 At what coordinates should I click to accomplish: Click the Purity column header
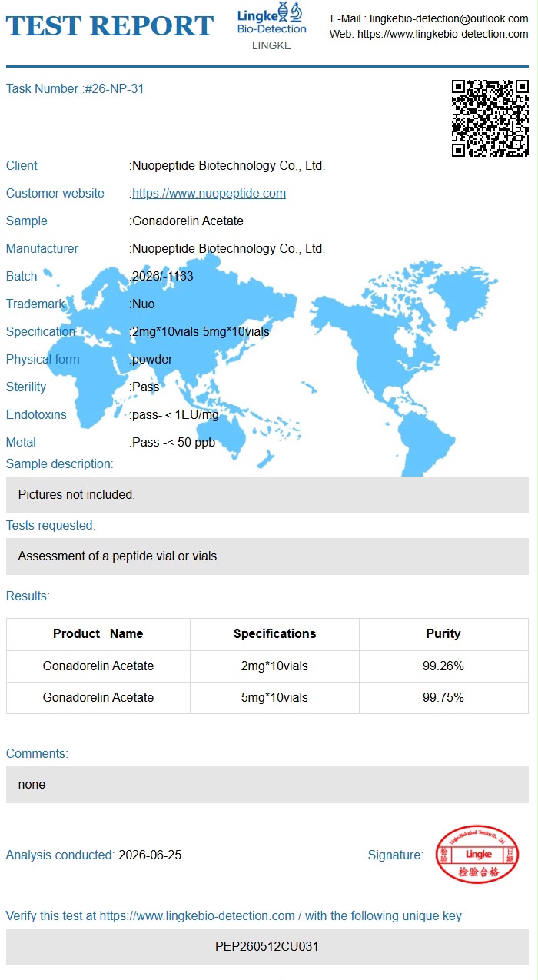tap(443, 634)
